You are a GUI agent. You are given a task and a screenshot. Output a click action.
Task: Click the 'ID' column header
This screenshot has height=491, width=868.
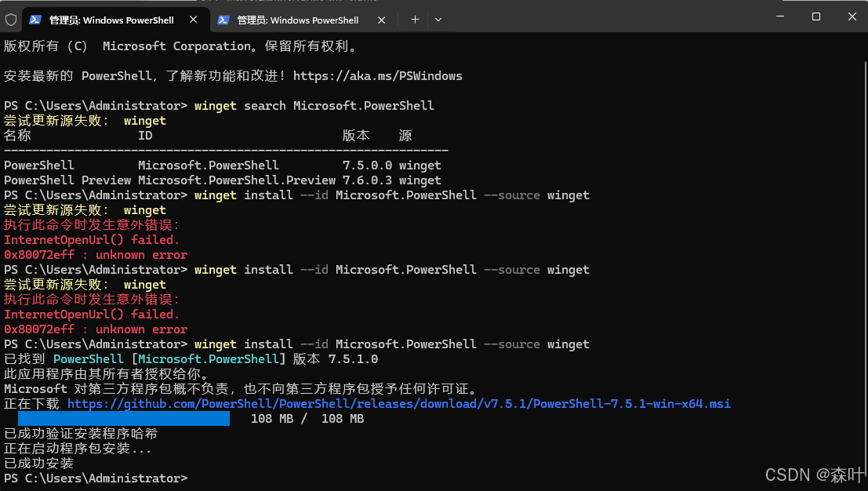click(145, 136)
